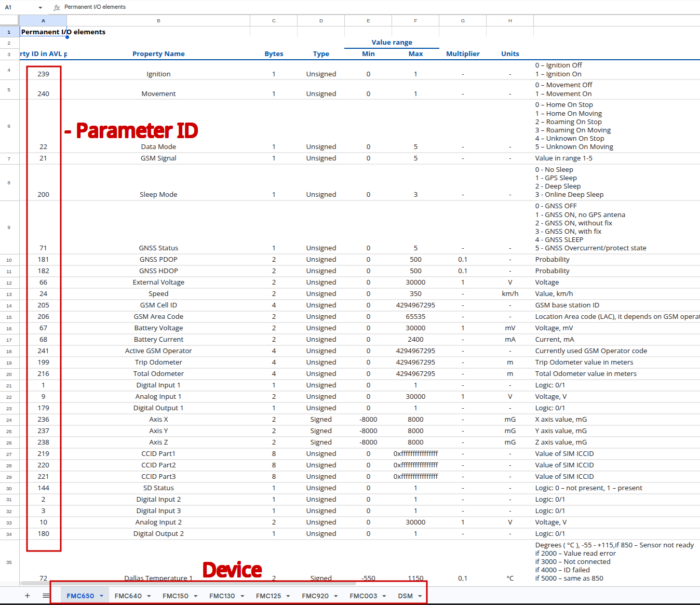The height and width of the screenshot is (605, 700).
Task: Select column E by its header
Action: coord(368,21)
